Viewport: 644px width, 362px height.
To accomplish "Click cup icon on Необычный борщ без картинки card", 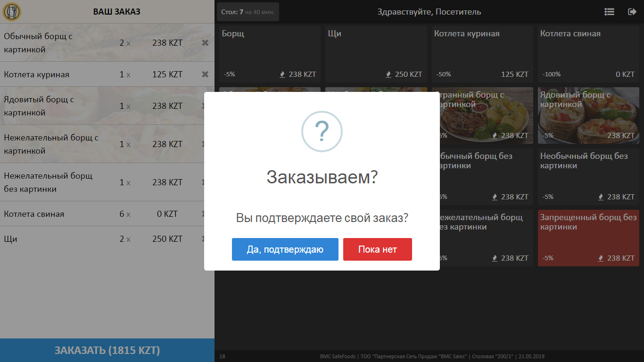I will tap(600, 197).
